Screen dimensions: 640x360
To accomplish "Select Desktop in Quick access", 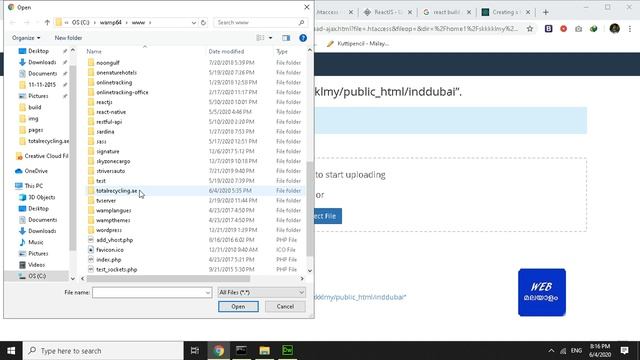I will [38, 51].
